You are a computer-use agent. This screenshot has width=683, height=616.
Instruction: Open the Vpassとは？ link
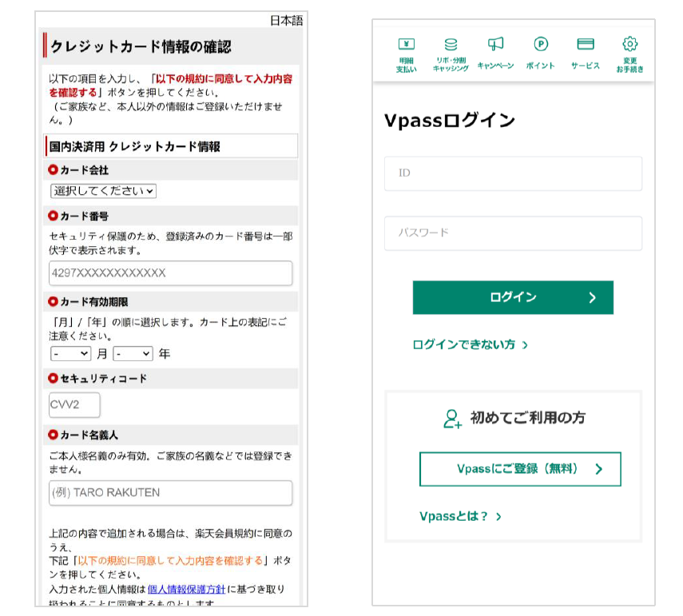point(460,516)
